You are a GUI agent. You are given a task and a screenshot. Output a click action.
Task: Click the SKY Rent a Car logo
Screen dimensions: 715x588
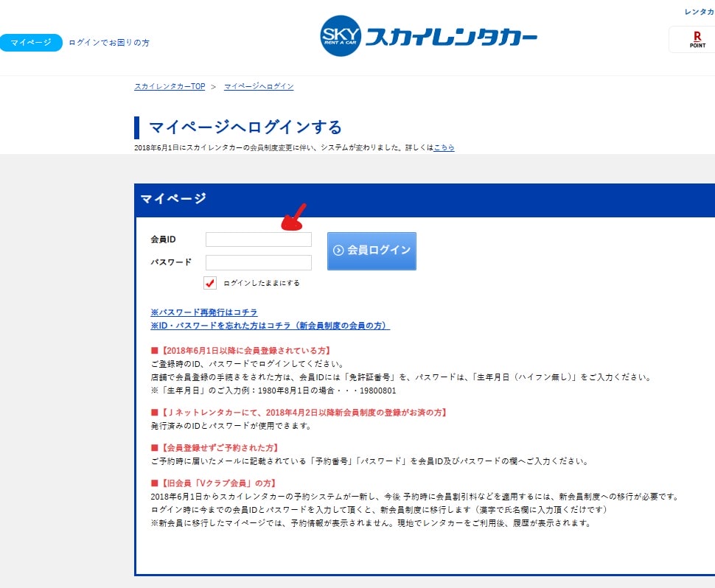[428, 37]
